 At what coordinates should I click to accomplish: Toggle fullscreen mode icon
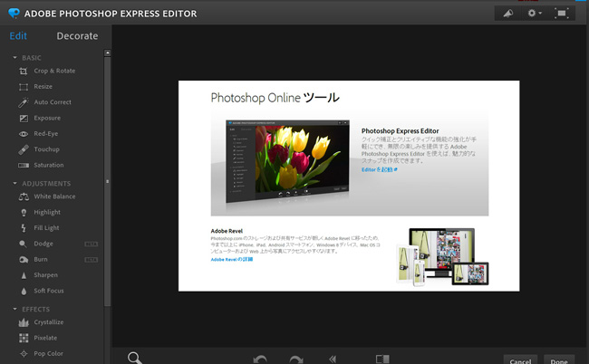(562, 14)
